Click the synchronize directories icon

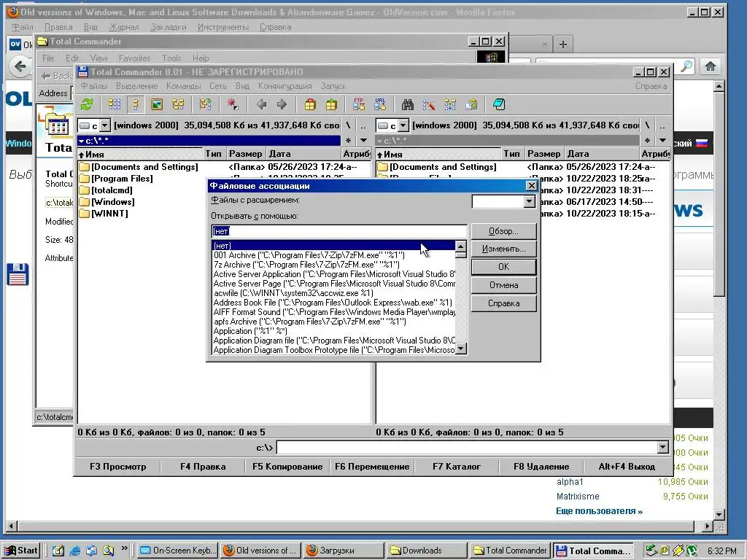449,104
